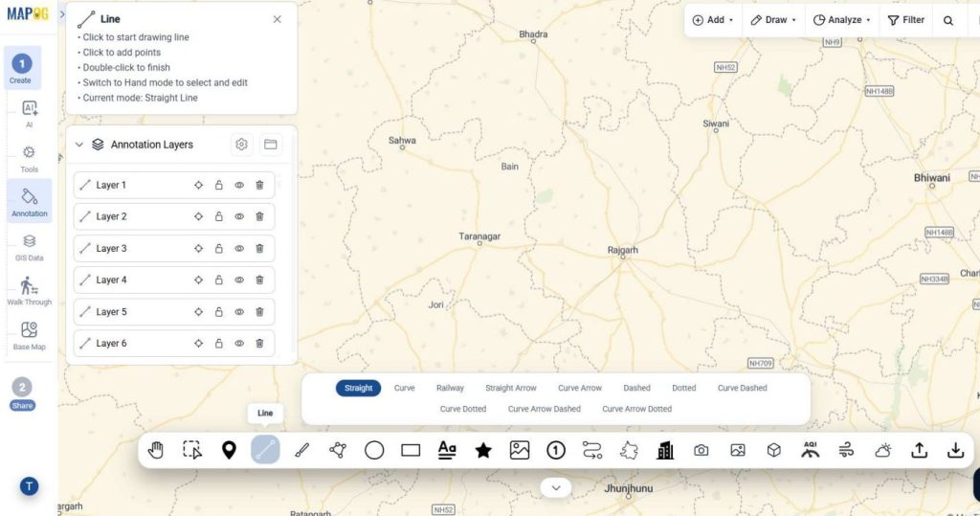This screenshot has height=516, width=980.
Task: Open the Add dropdown menu
Action: click(712, 20)
